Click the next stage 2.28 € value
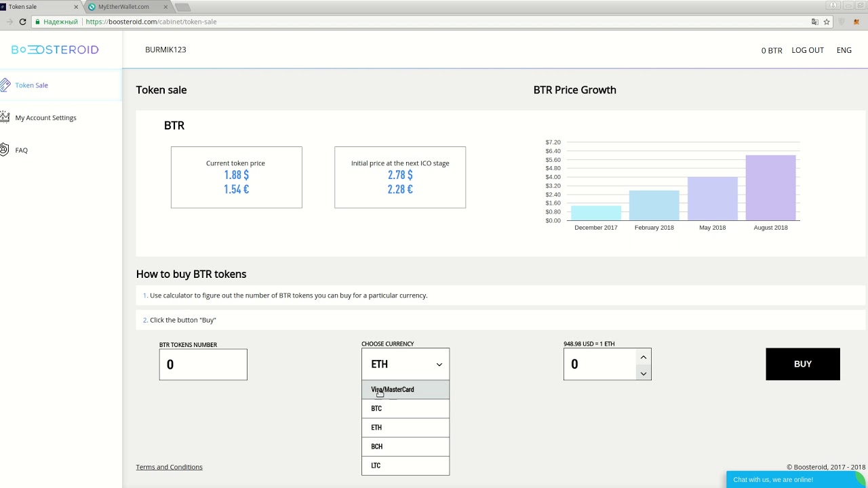Viewport: 868px width, 488px height. [400, 189]
